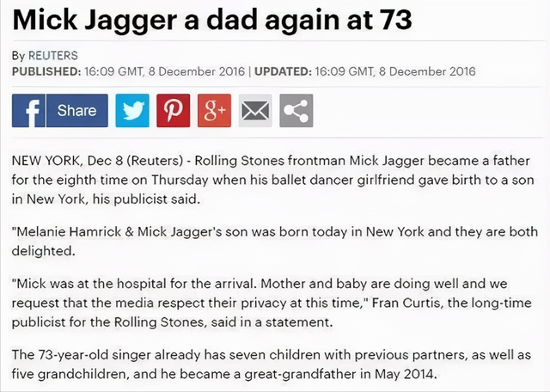Pin the article using the Pinterest icon

click(x=174, y=111)
